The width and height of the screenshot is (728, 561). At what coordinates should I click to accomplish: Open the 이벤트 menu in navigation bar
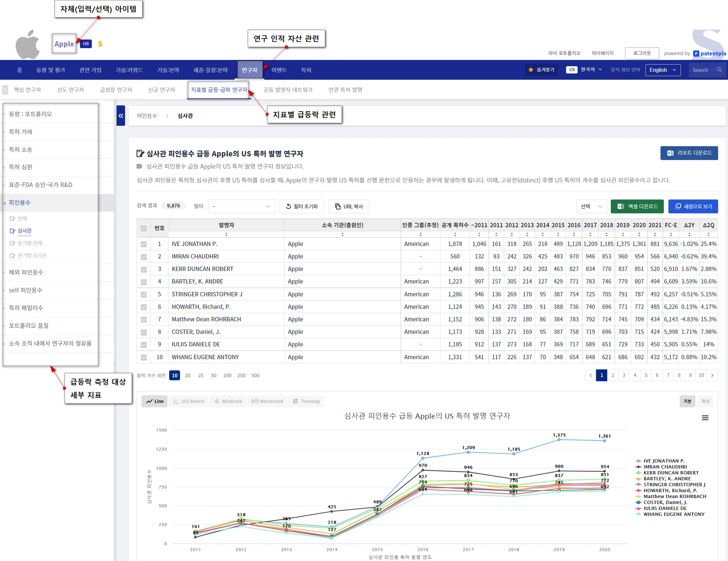(279, 70)
